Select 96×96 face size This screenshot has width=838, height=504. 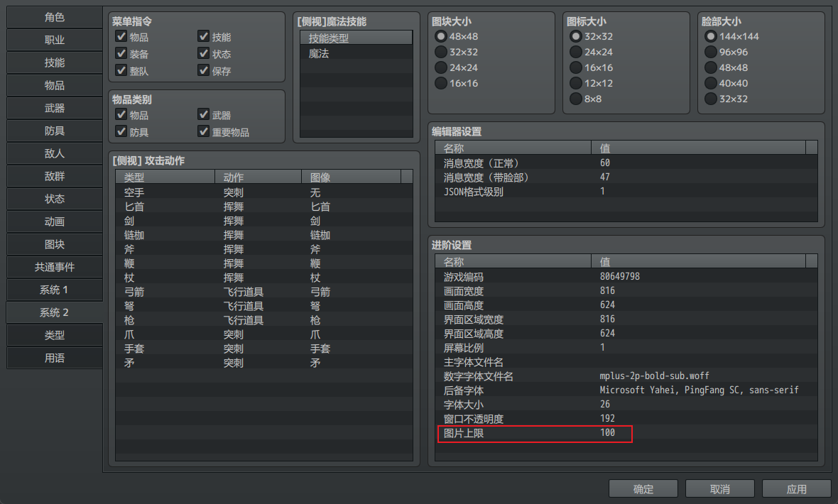coord(711,53)
